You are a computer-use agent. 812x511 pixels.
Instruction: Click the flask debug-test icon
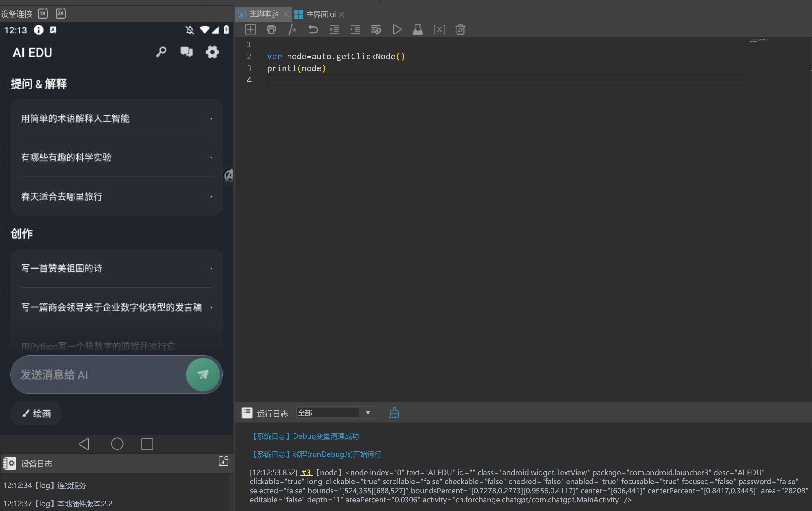coord(418,30)
